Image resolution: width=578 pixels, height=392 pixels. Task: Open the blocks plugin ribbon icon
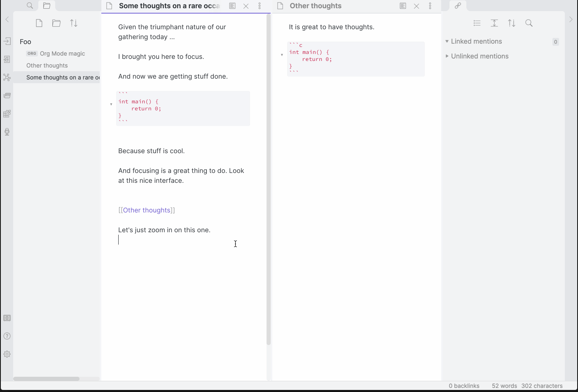click(7, 114)
